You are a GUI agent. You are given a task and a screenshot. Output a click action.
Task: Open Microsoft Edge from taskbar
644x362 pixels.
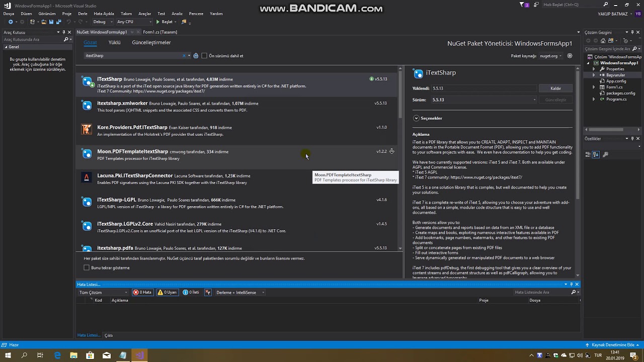tap(57, 355)
